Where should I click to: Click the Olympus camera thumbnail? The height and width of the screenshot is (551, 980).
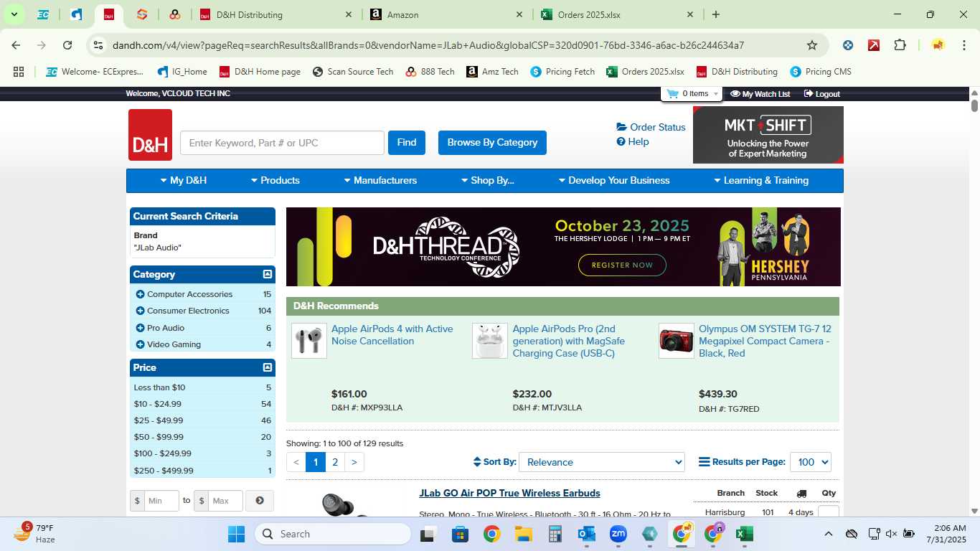pyautogui.click(x=677, y=341)
